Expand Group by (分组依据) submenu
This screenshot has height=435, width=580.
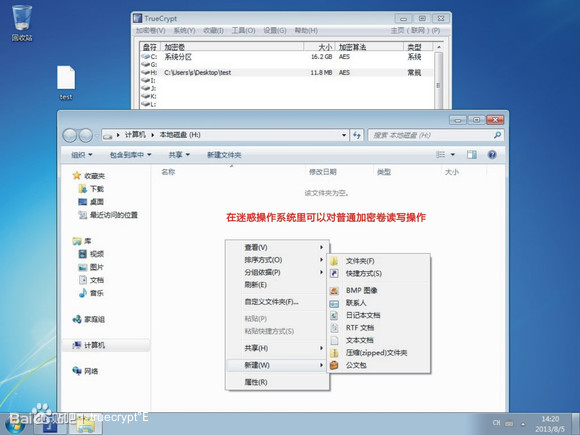(x=277, y=272)
